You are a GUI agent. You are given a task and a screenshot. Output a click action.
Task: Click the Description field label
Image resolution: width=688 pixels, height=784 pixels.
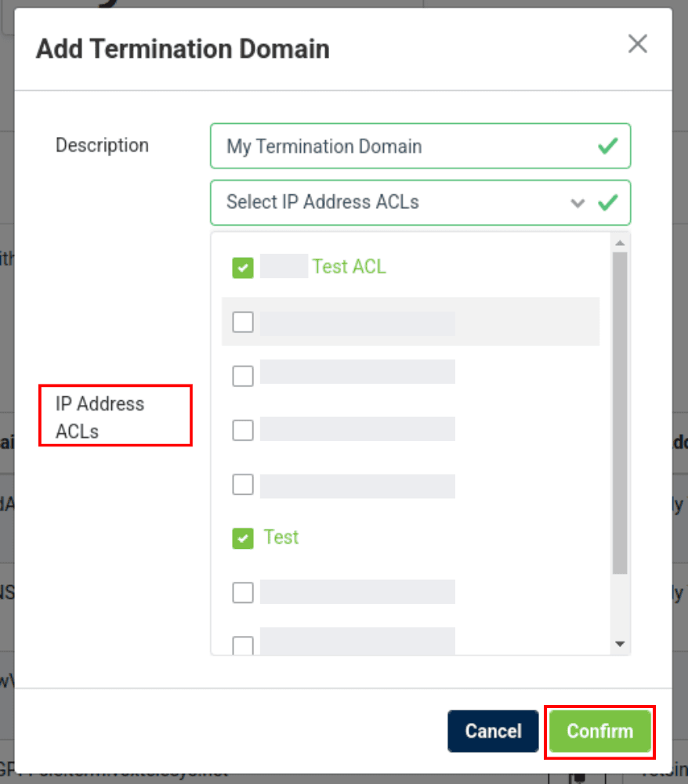[102, 146]
